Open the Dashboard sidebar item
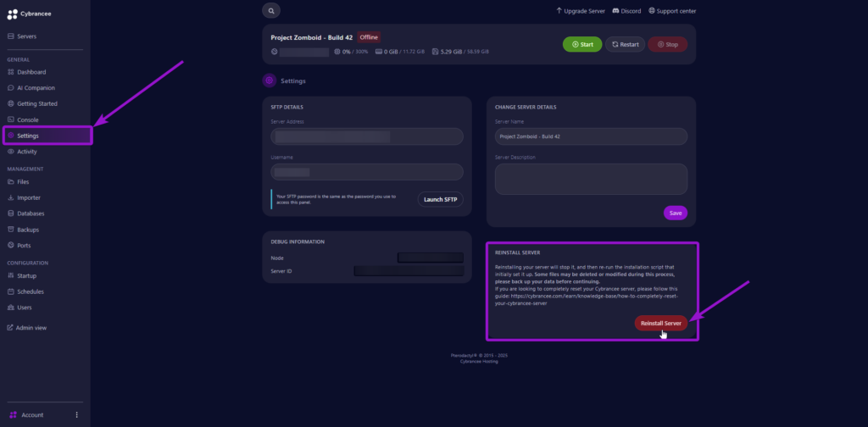The height and width of the screenshot is (427, 868). click(x=11, y=72)
